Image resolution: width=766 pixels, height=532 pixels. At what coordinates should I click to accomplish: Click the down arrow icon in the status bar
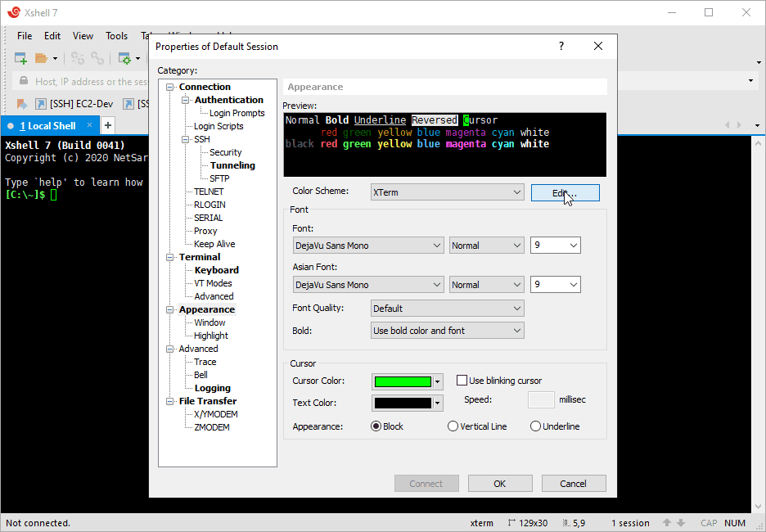tap(681, 523)
